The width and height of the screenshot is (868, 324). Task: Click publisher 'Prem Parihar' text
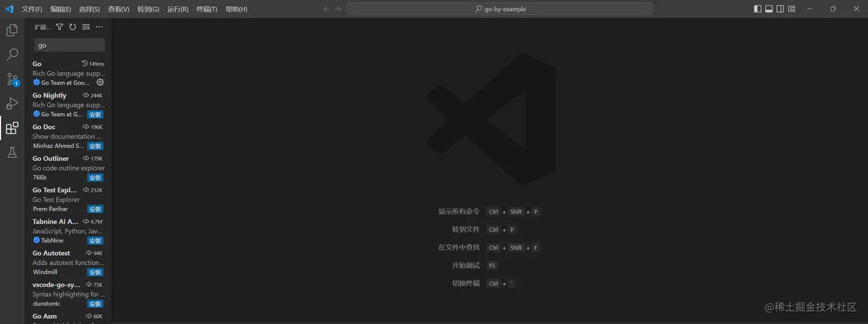click(51, 209)
